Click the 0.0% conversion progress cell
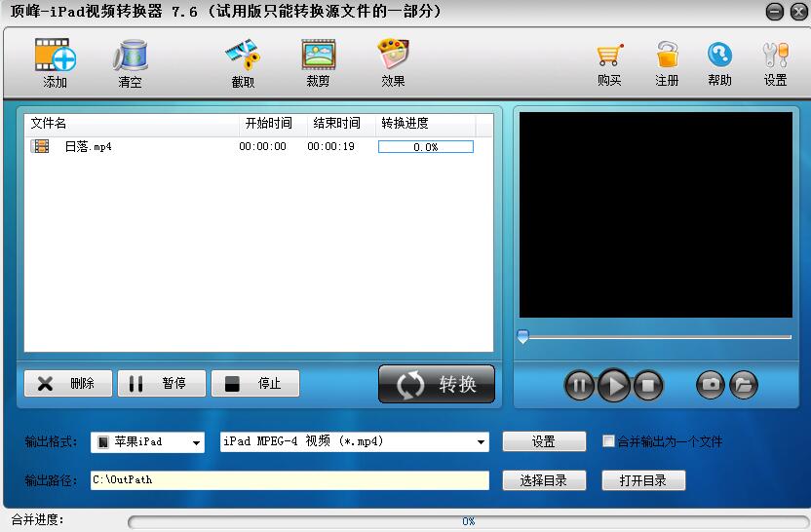811x532 pixels. 426,147
